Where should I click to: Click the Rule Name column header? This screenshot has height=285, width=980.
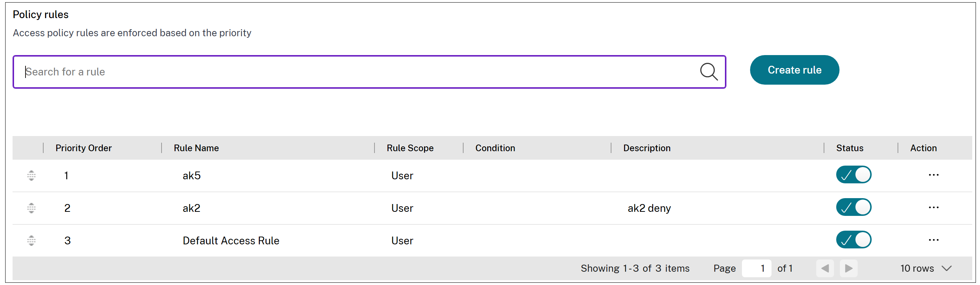pyautogui.click(x=196, y=148)
